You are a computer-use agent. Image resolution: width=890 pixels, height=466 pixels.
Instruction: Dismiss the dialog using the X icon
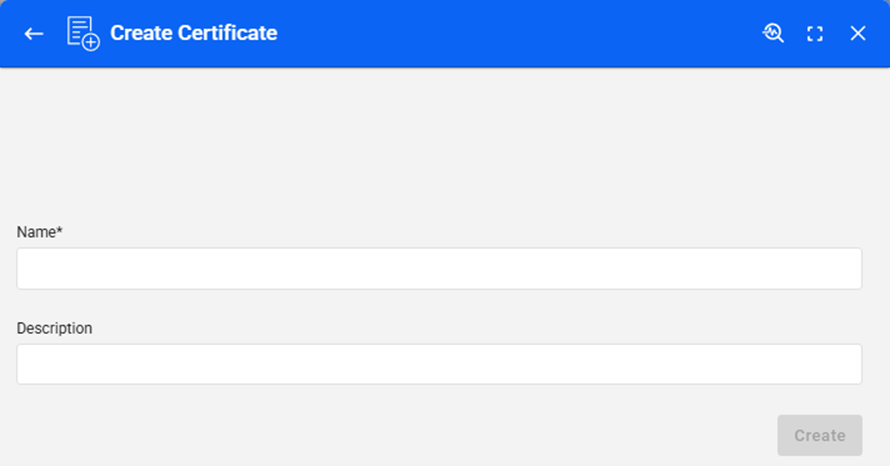[858, 34]
